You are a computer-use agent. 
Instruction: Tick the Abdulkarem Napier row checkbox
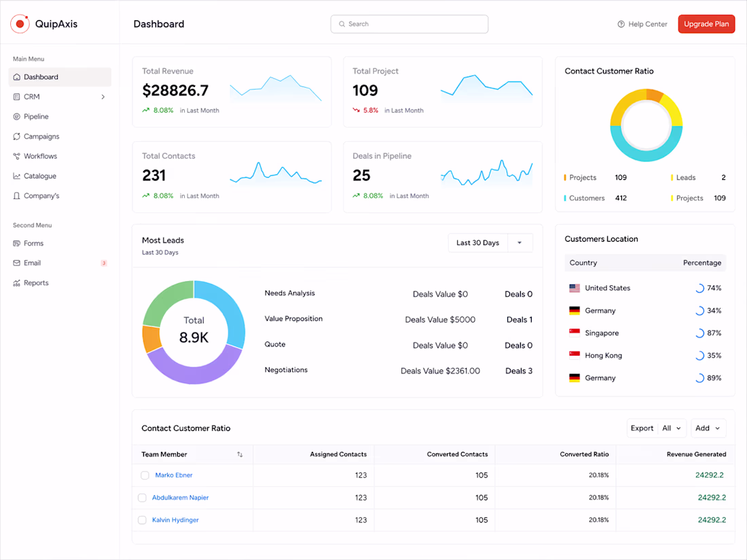[x=142, y=498]
